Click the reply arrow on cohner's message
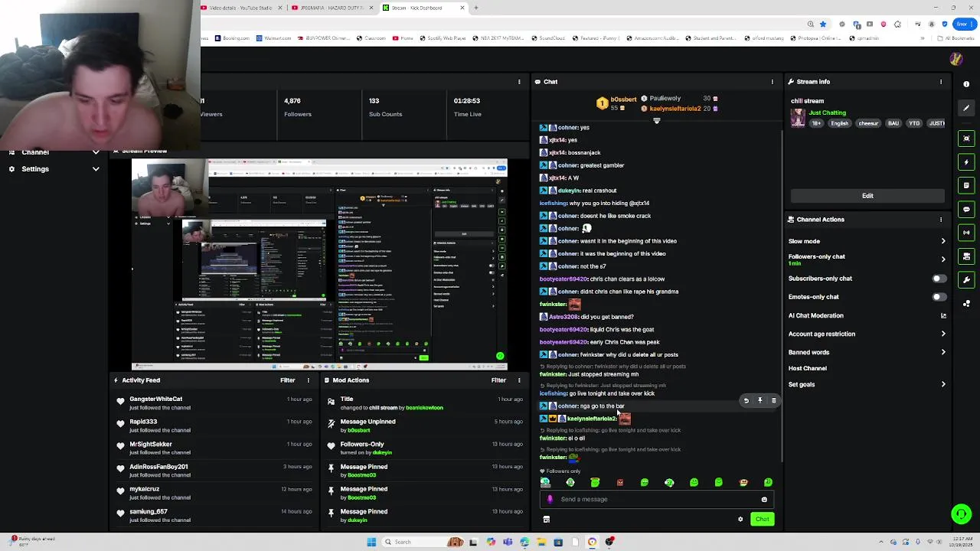980x551 pixels. click(746, 400)
